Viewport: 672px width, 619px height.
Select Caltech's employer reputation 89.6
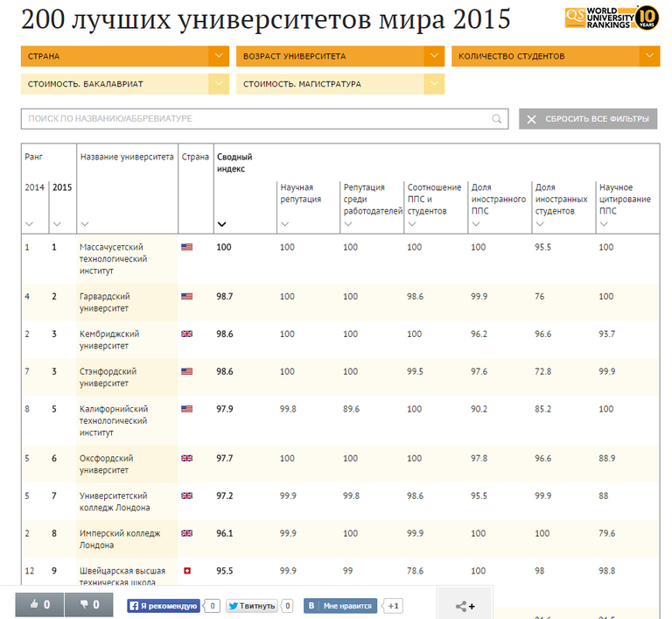pyautogui.click(x=351, y=409)
